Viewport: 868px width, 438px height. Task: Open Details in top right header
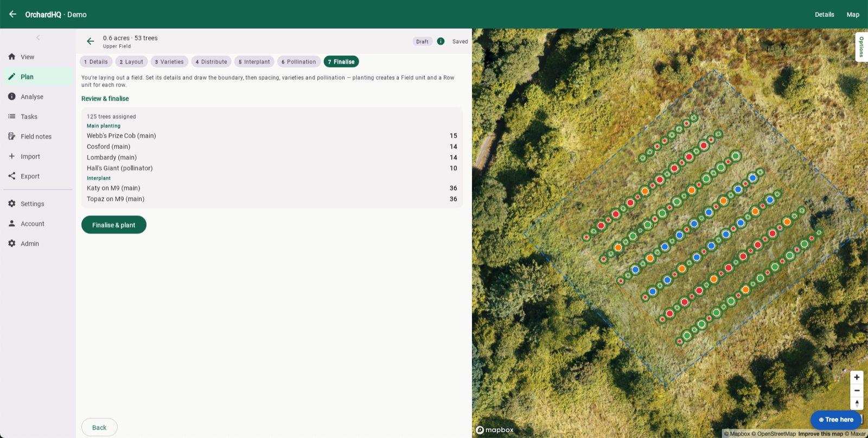(824, 15)
